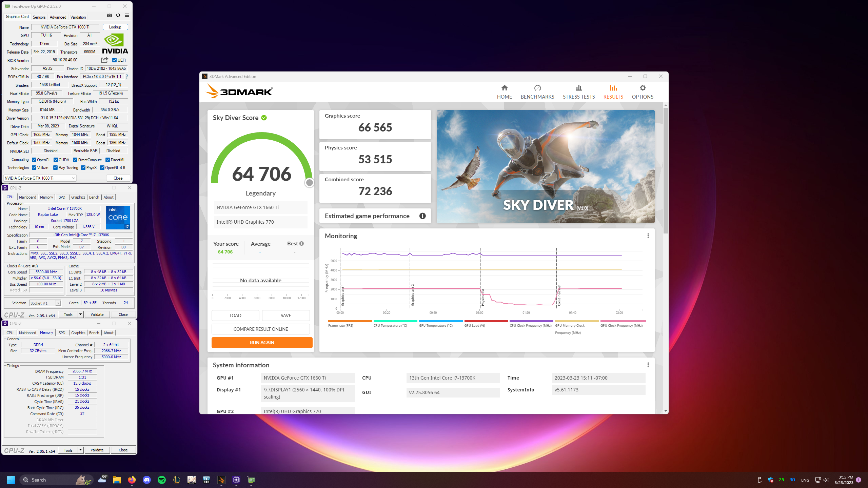Open the GPU selector dropdown in GPU-Z
The width and height of the screenshot is (868, 488).
(40, 178)
